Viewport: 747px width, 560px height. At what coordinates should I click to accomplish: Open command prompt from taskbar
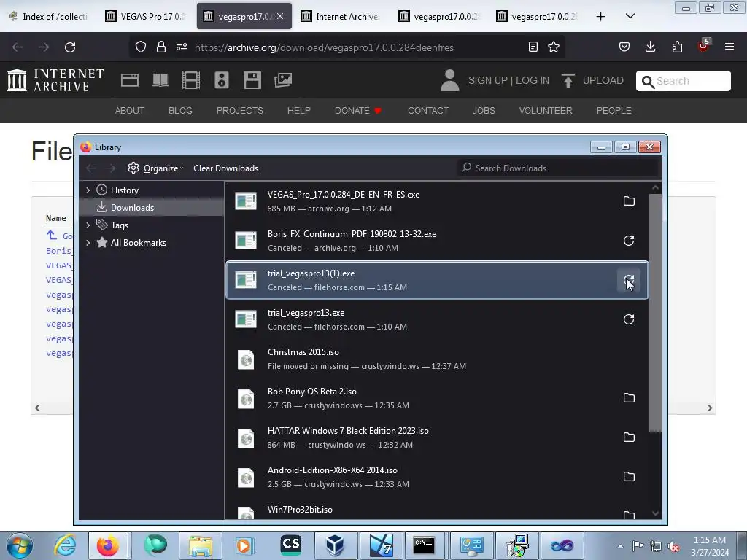424,545
